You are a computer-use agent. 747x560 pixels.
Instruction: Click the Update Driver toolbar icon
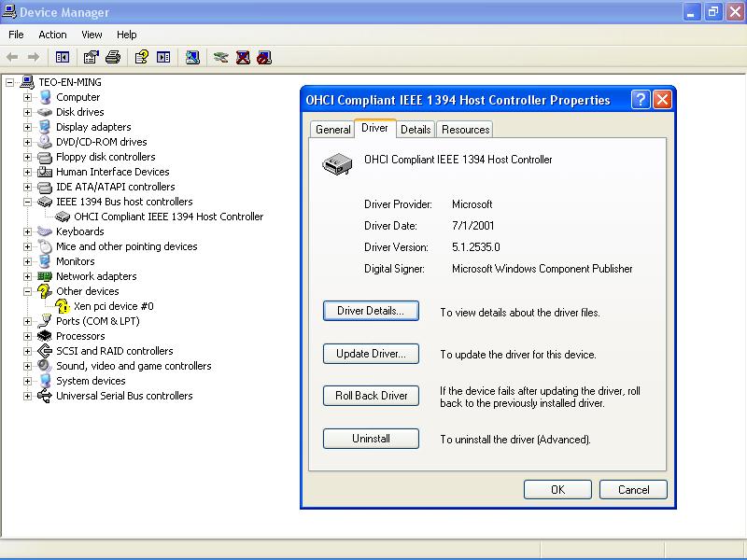coord(220,57)
